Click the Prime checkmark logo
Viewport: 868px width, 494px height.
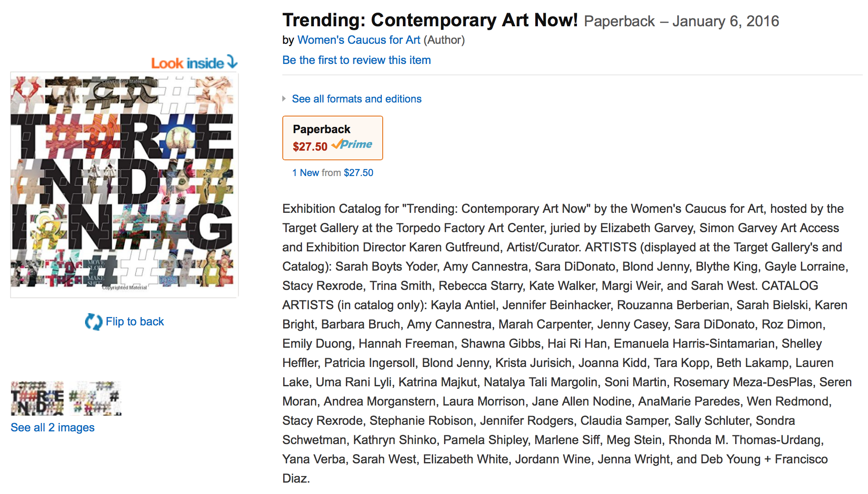coord(352,144)
